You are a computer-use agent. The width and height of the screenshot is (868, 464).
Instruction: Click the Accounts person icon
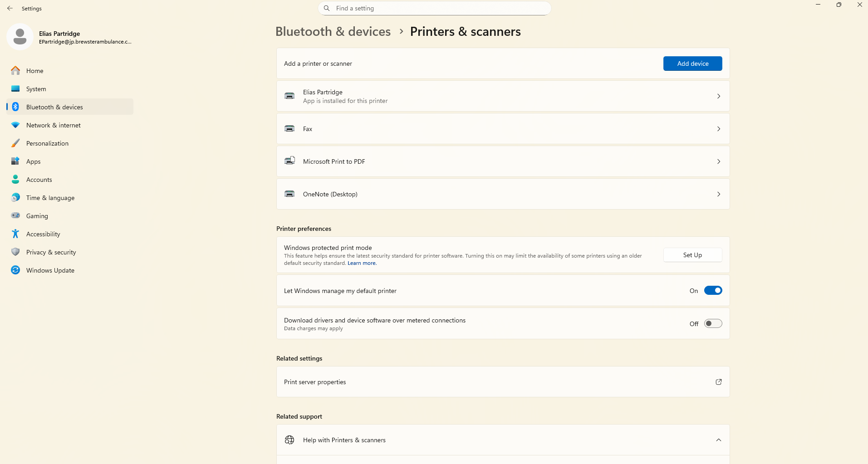[15, 180]
